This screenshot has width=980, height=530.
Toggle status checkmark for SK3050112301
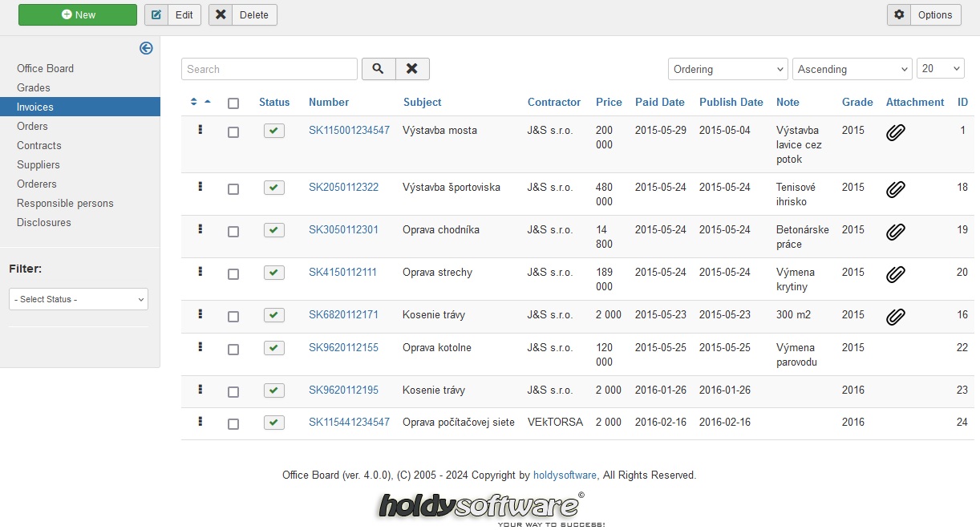click(x=274, y=230)
